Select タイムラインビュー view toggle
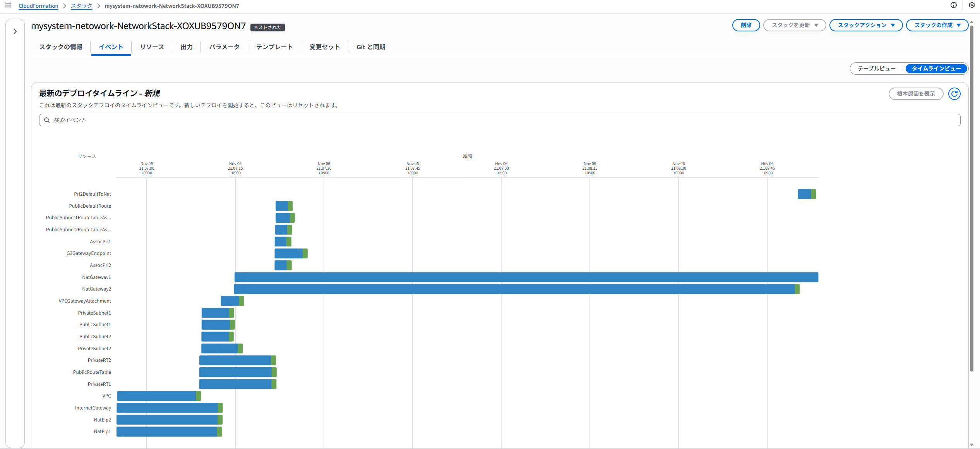Image resolution: width=980 pixels, height=449 pixels. [x=936, y=69]
